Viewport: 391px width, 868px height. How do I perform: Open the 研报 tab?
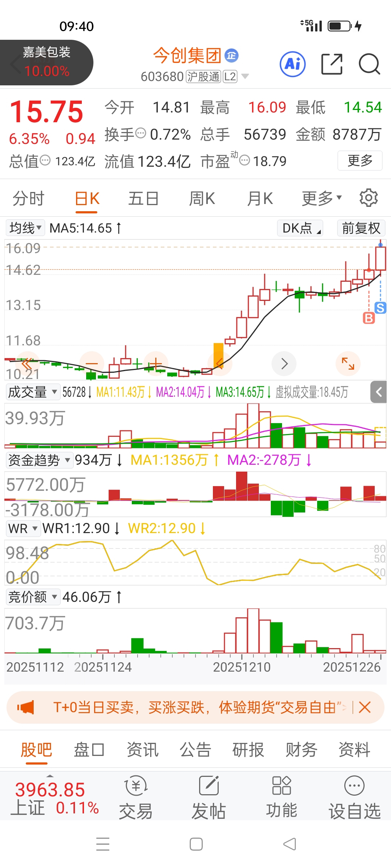tap(248, 750)
